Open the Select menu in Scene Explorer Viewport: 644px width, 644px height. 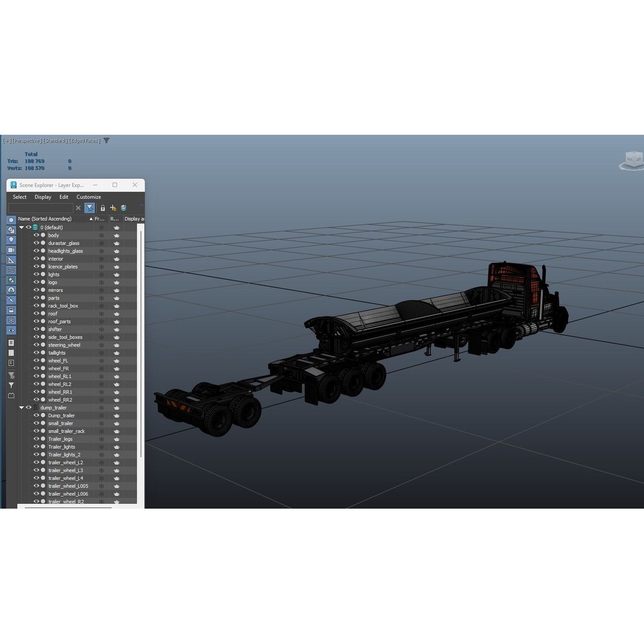[x=19, y=197]
